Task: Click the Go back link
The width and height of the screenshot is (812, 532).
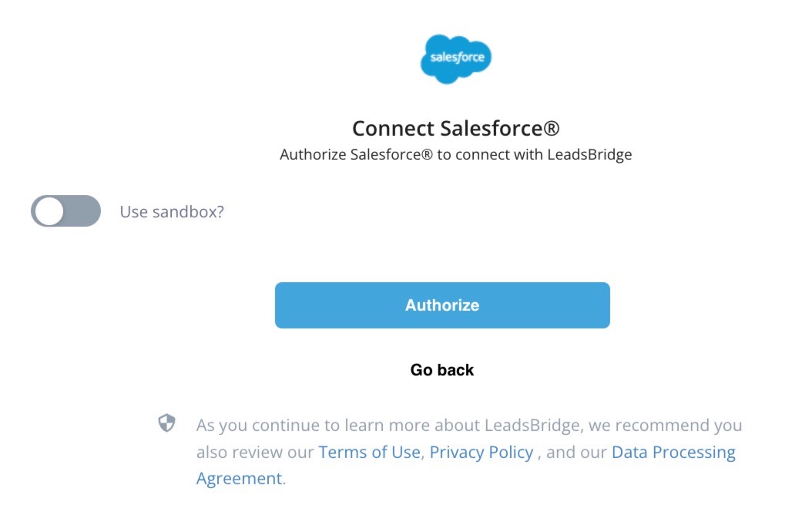Action: [442, 370]
